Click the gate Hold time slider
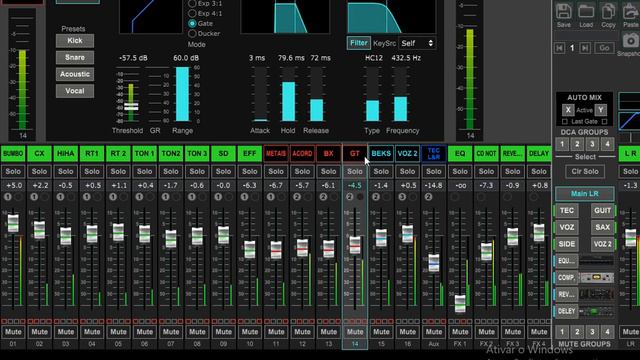The image size is (640, 360). click(x=288, y=94)
